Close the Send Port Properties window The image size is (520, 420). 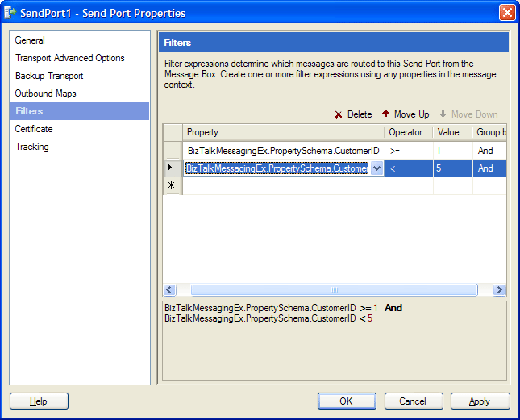[x=507, y=13]
